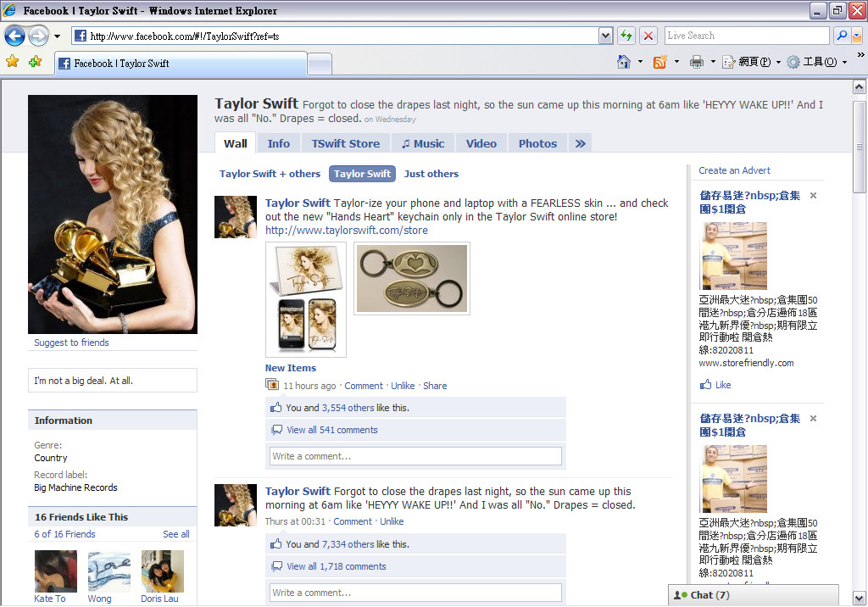
Task: Open the Chat (7) bar
Action: 754,595
